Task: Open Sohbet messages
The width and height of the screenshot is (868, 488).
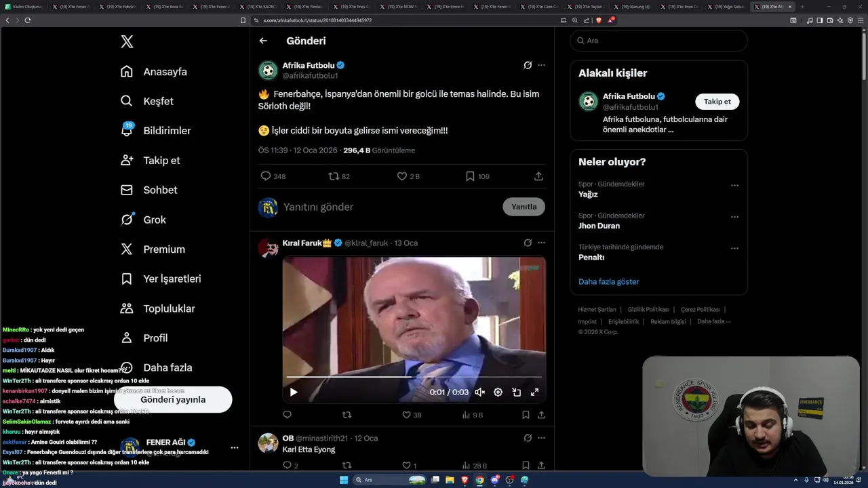Action: (x=149, y=190)
